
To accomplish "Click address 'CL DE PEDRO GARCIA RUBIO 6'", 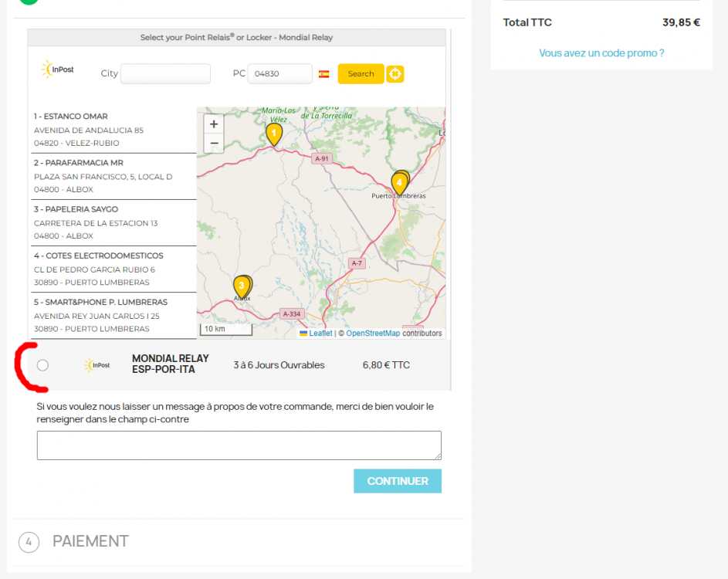I will click(94, 269).
